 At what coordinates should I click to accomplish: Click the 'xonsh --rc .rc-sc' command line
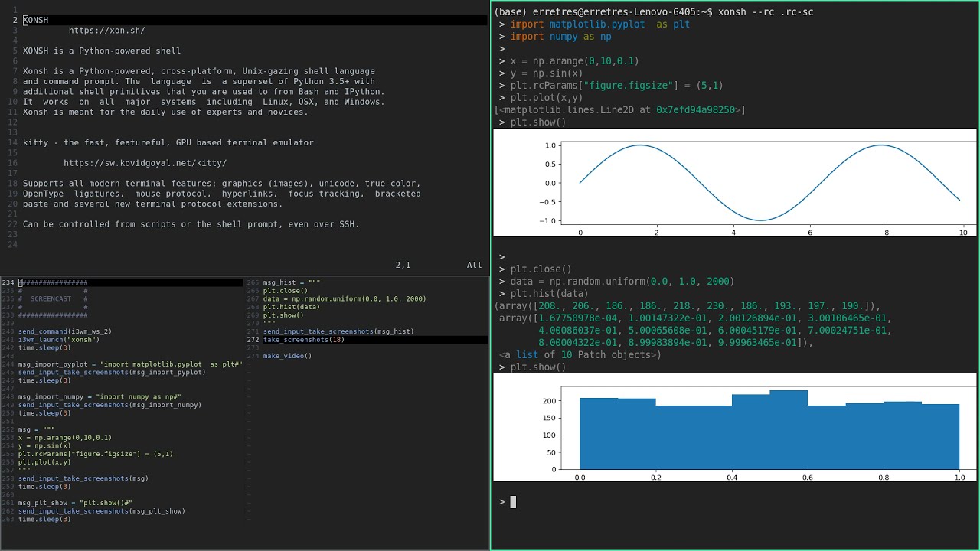[x=764, y=12]
